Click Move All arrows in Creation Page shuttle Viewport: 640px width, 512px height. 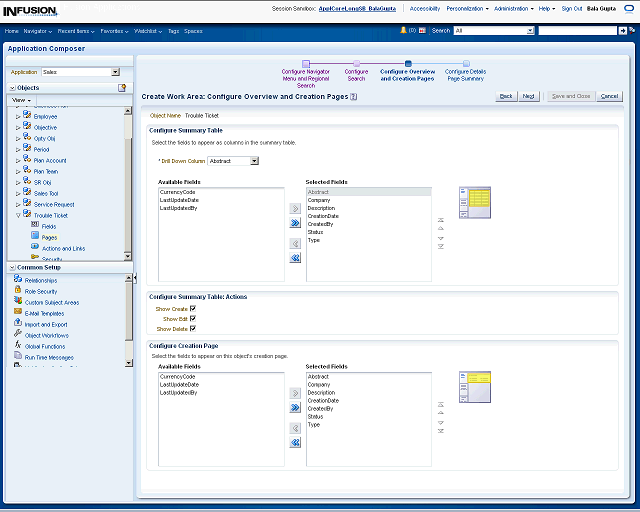pos(295,408)
